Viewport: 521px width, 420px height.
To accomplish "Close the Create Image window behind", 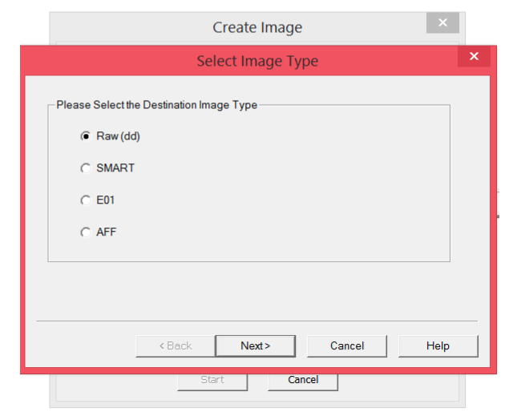I will [442, 22].
